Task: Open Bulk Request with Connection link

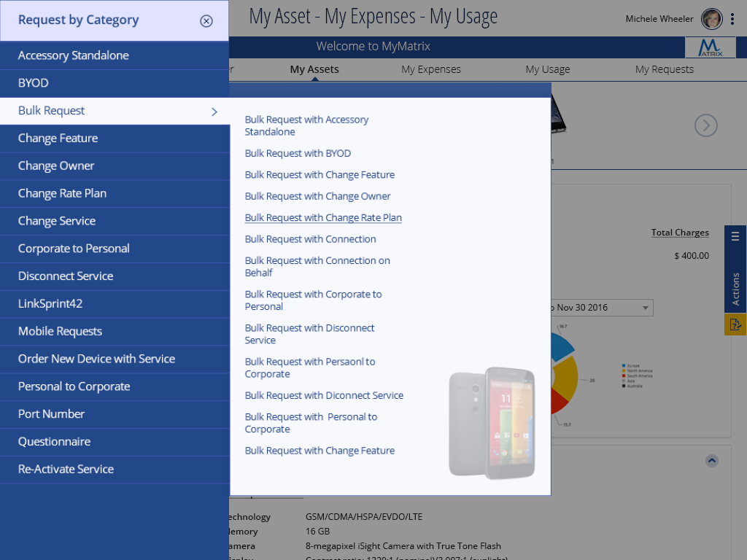Action: [x=311, y=239]
